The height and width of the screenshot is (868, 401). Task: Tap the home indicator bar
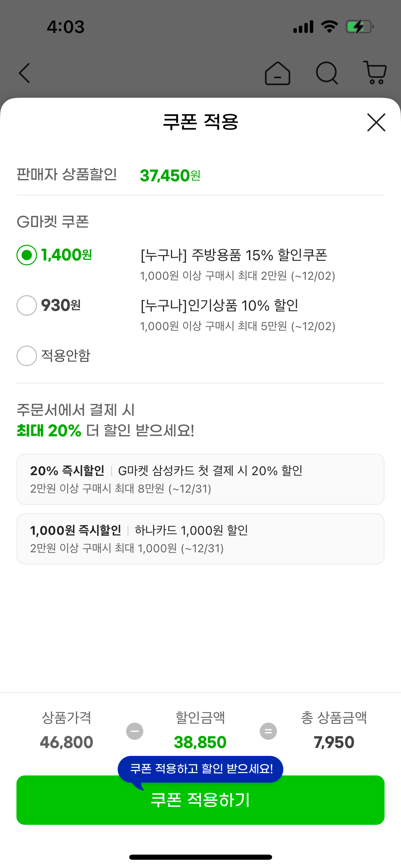click(200, 857)
